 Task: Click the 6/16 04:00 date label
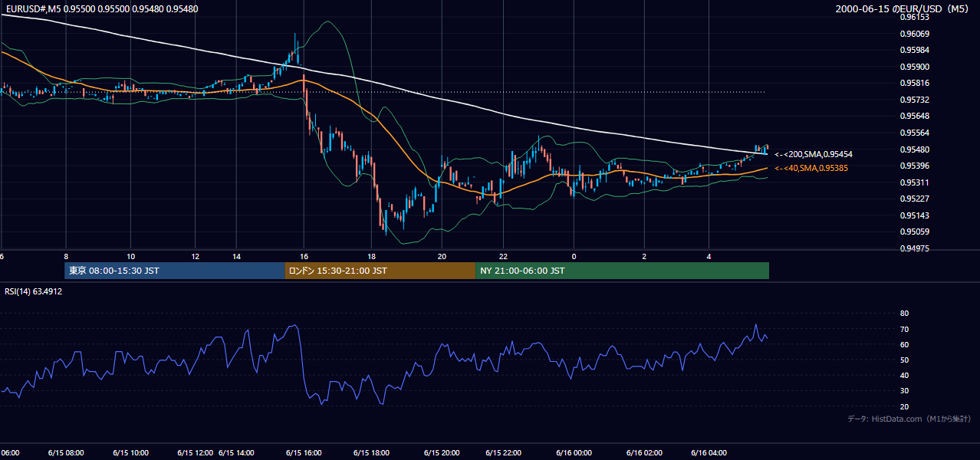pyautogui.click(x=709, y=453)
